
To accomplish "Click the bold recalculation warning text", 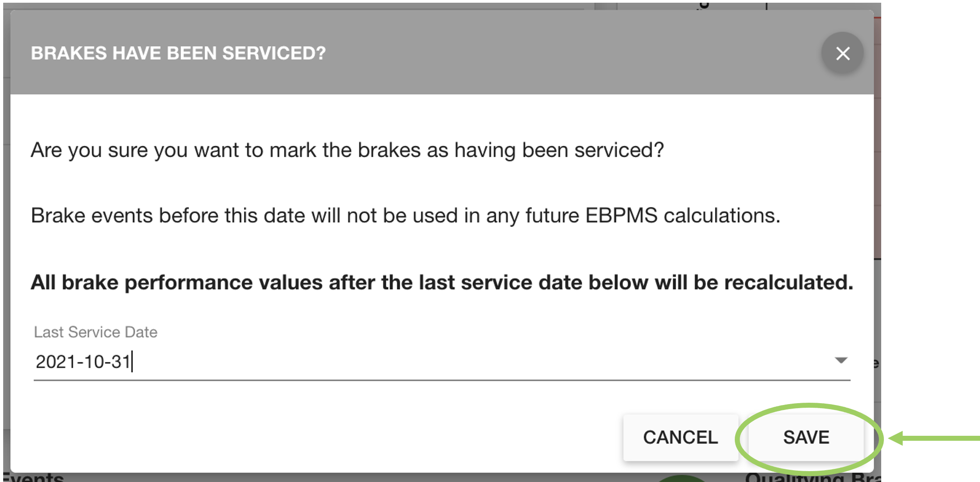I will tap(441, 283).
